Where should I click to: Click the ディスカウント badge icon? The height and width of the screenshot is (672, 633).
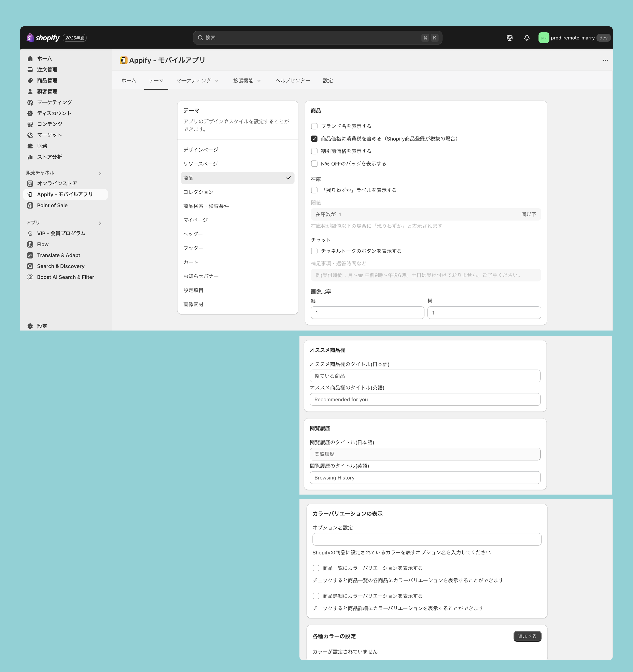(30, 113)
